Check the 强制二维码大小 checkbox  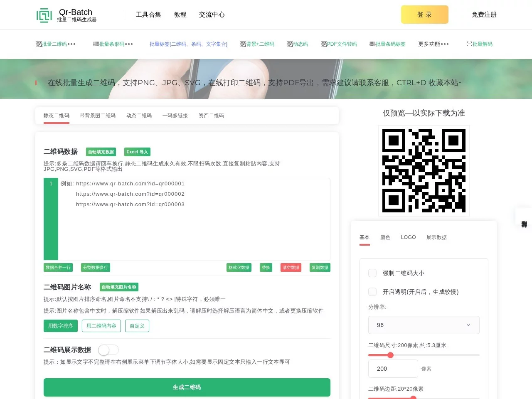[x=372, y=273]
